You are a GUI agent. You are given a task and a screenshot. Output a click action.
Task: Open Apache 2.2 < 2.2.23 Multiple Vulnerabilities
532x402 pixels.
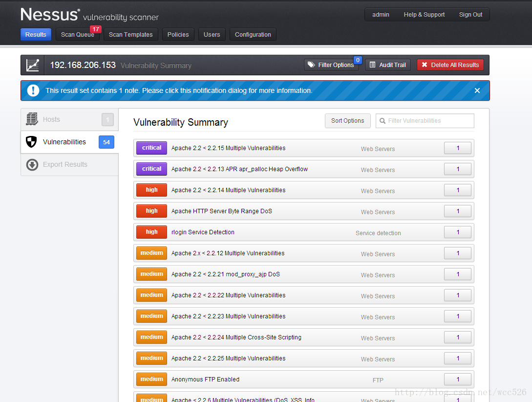tap(304, 316)
